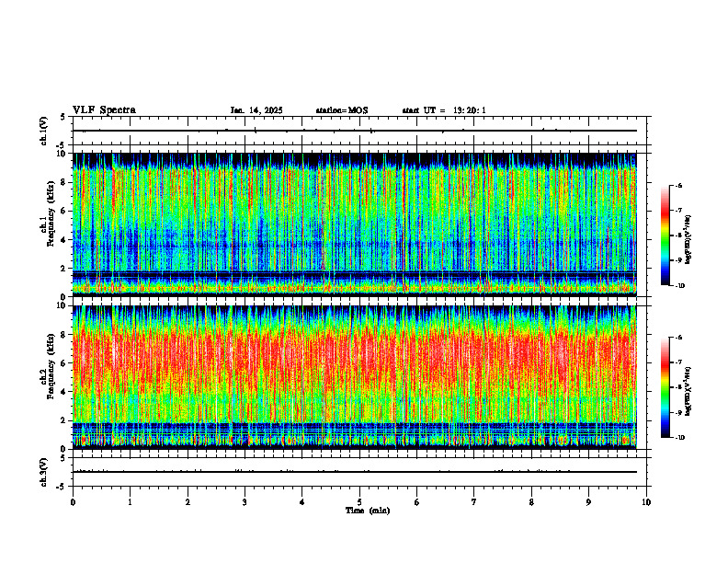Viewport: 728px width, 563px height.
Task: Click the ch.1 spectrogram colorbar
Action: [665, 236]
